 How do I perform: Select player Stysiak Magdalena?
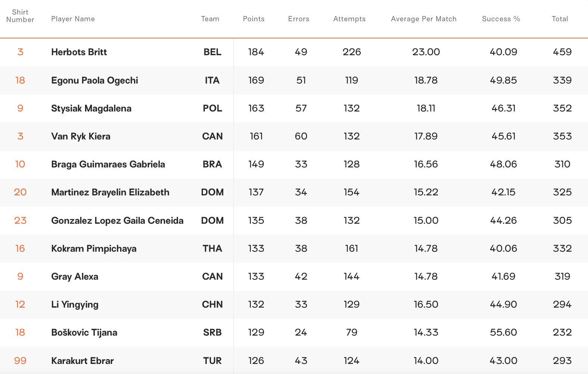tap(91, 109)
